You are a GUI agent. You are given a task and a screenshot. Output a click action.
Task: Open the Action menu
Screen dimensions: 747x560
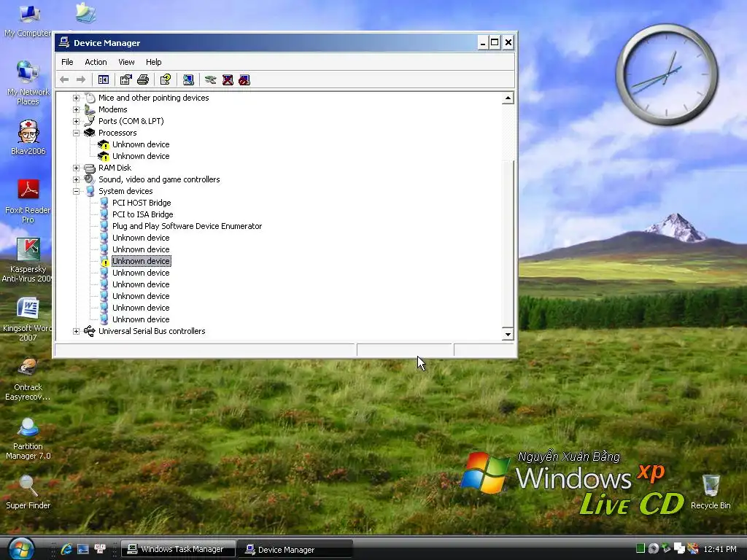tap(96, 62)
